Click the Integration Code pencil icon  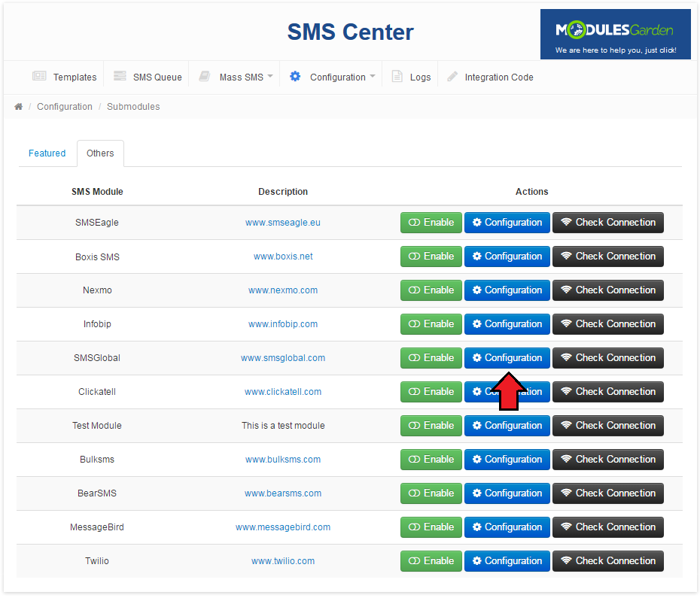[x=452, y=76]
